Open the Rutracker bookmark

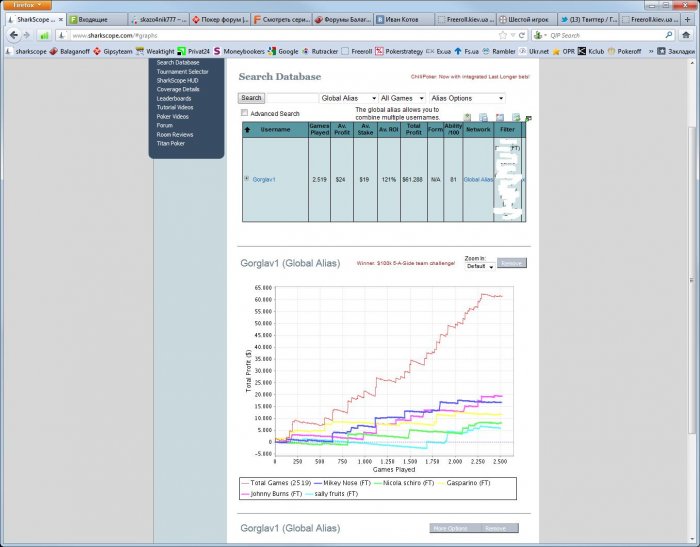point(320,51)
